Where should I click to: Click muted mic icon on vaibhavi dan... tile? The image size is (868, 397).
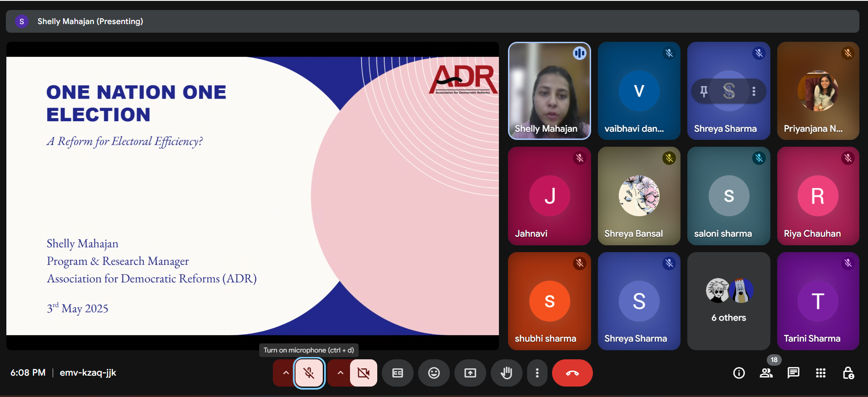[x=669, y=53]
